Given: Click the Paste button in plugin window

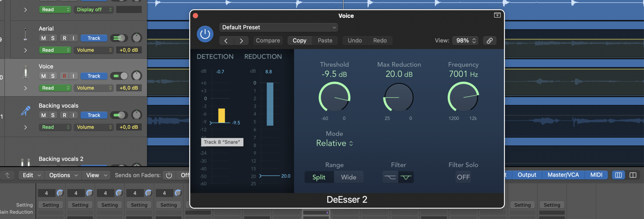Looking at the screenshot, I should (325, 41).
